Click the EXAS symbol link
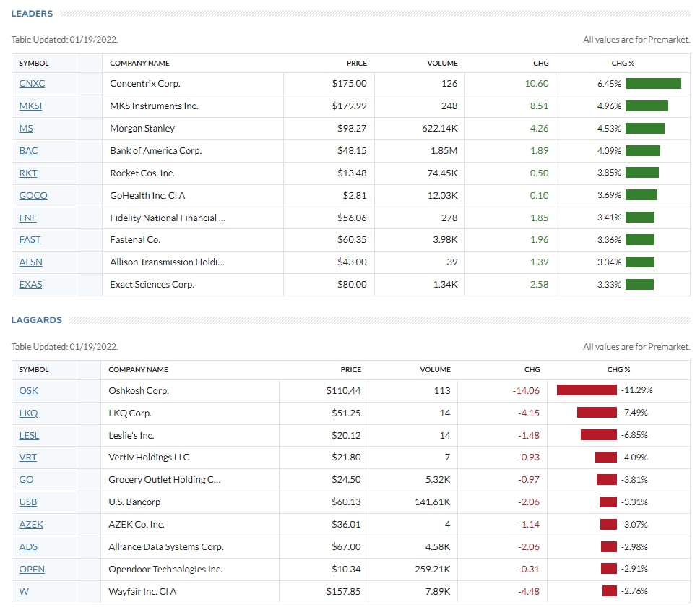This screenshot has width=700, height=610. (30, 285)
